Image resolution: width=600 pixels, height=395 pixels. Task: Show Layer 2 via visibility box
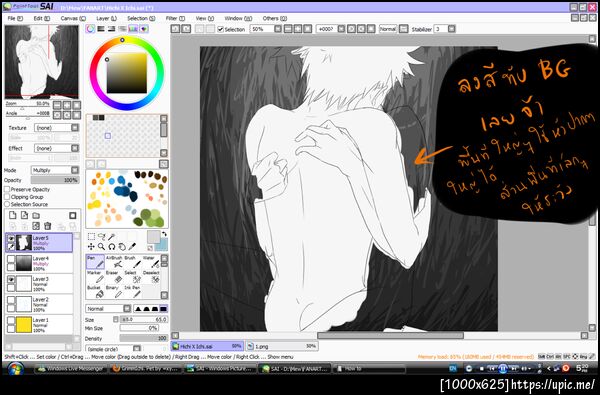tap(11, 301)
